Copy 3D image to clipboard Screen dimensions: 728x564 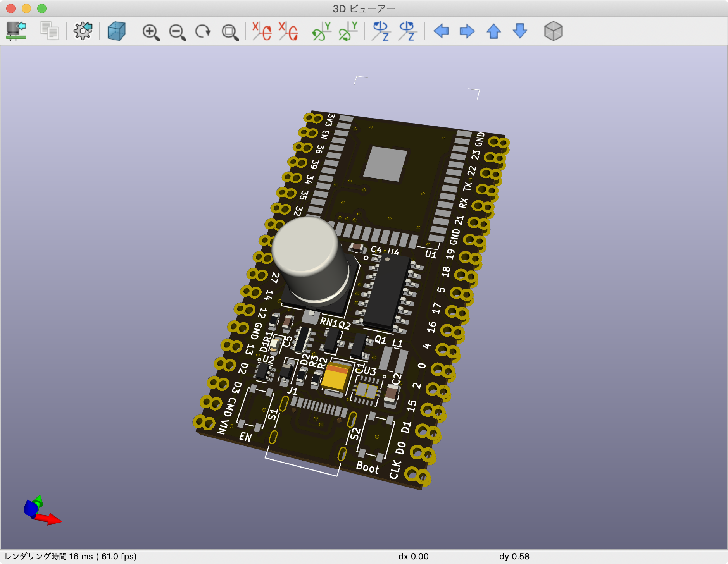click(x=50, y=31)
